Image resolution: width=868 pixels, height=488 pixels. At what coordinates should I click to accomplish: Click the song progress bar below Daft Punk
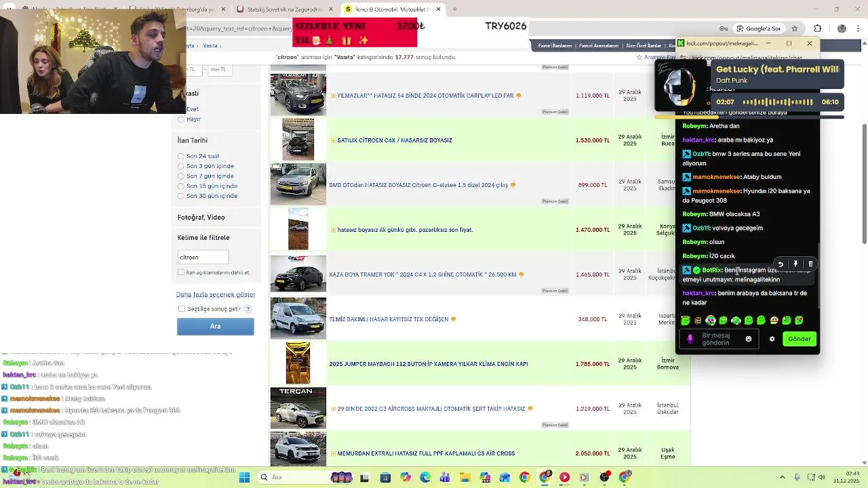[x=749, y=117]
